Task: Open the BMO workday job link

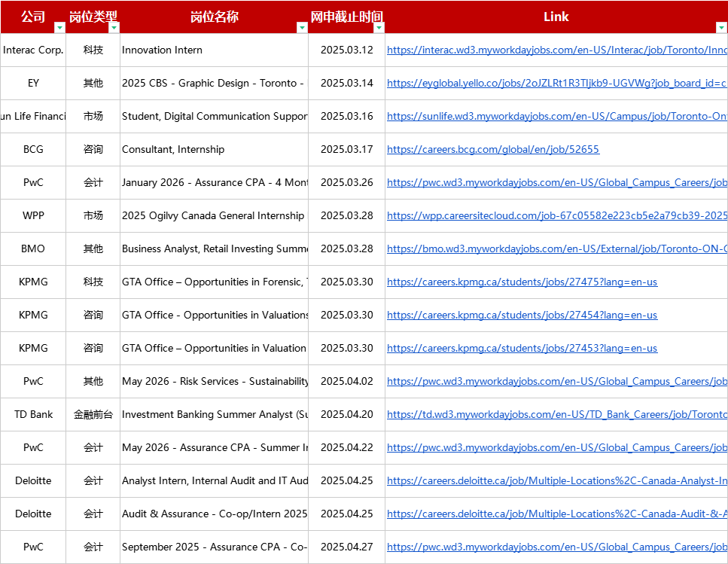Action: click(x=556, y=248)
